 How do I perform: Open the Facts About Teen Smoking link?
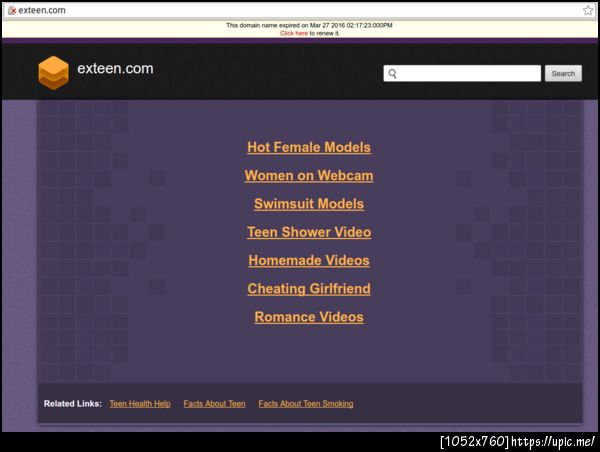(x=306, y=404)
